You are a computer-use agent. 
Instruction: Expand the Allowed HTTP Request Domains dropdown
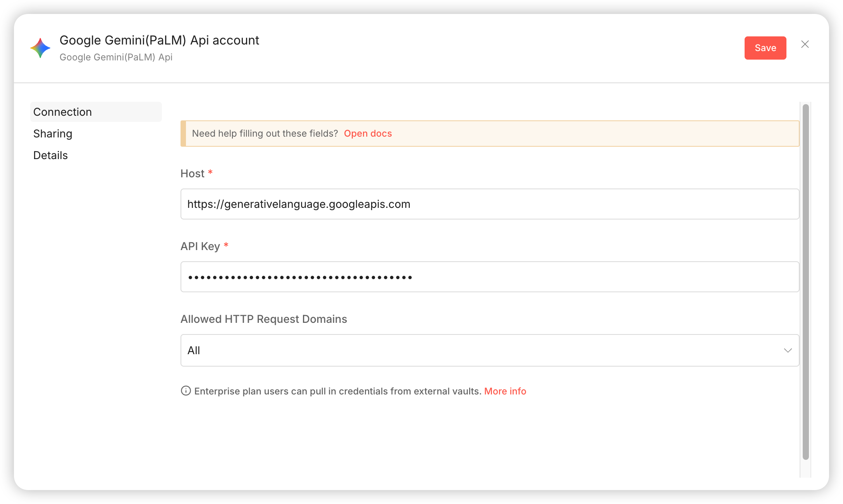tap(490, 350)
